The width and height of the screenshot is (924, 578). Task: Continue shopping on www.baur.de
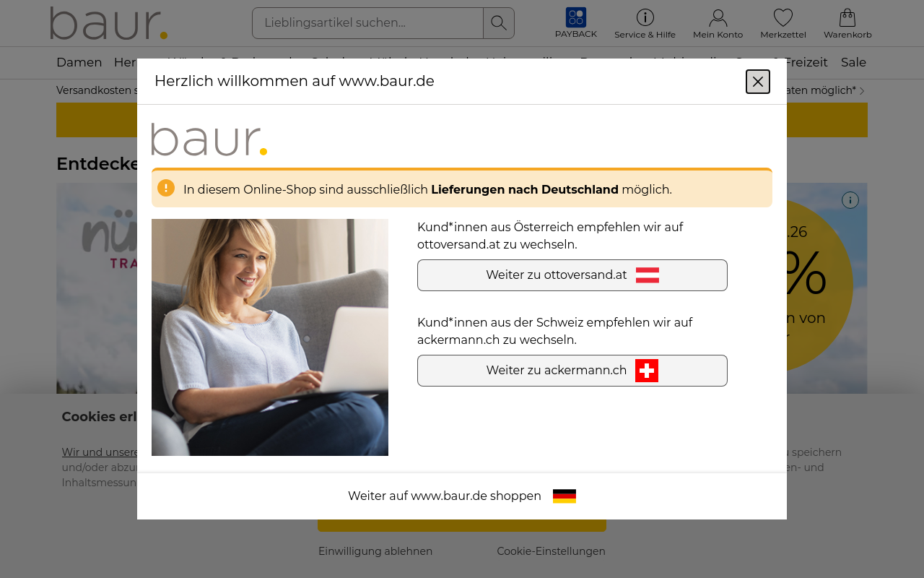pos(462,496)
